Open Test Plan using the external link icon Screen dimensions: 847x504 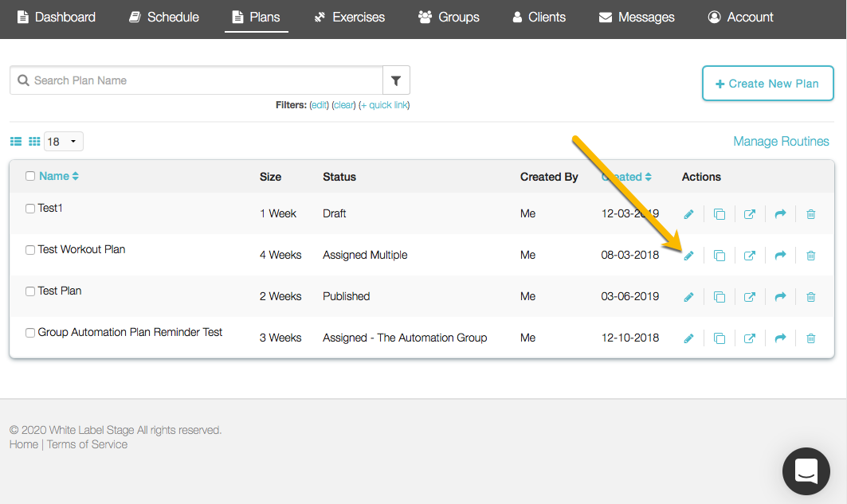click(749, 297)
